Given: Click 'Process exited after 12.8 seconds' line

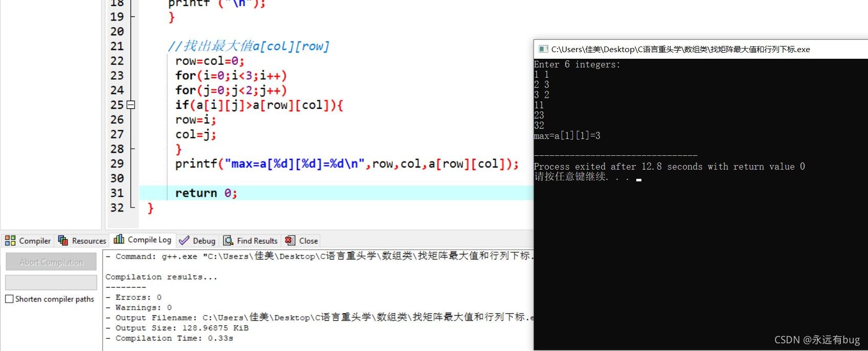Looking at the screenshot, I should click(x=669, y=167).
